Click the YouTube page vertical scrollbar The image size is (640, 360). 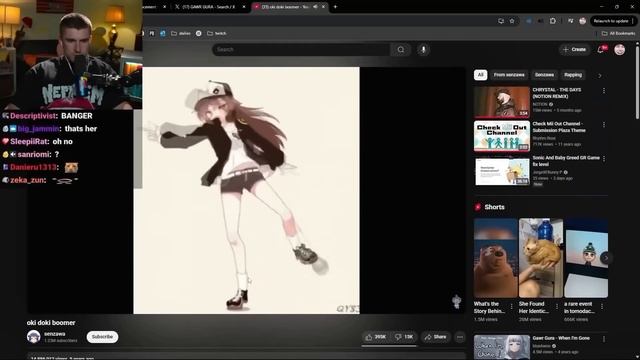[637, 82]
